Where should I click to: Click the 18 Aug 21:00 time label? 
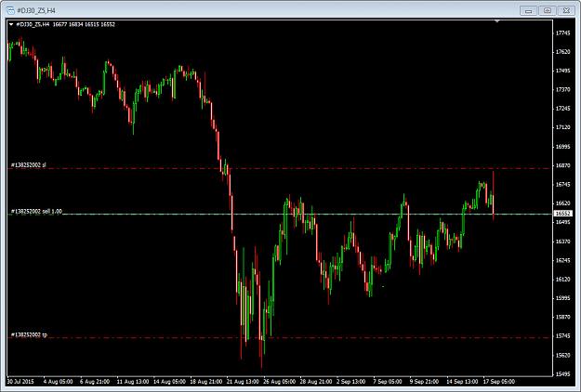click(x=206, y=381)
